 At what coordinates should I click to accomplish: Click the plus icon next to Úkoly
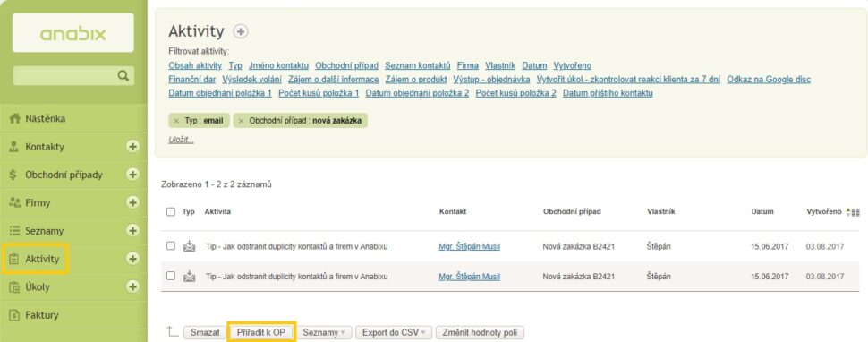click(132, 286)
